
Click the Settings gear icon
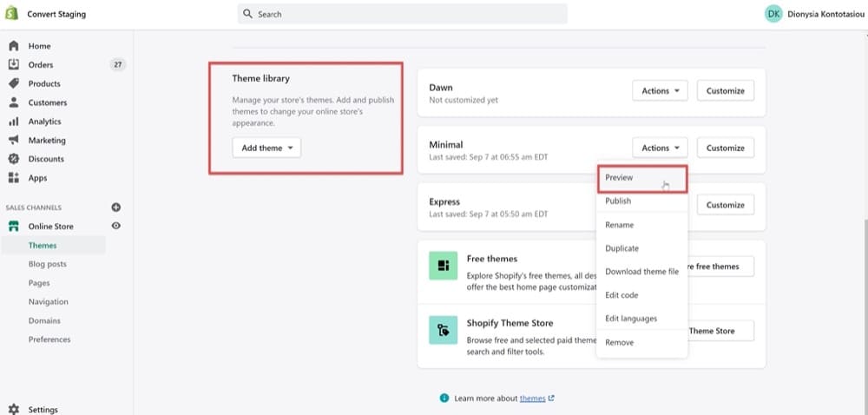(14, 410)
